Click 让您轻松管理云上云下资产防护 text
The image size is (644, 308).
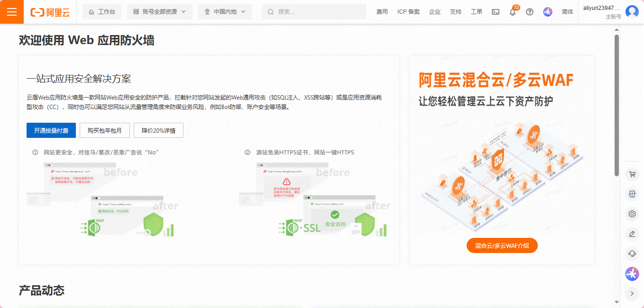(x=486, y=101)
